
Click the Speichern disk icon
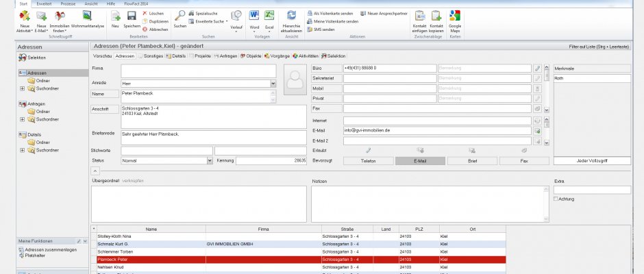tap(132, 16)
